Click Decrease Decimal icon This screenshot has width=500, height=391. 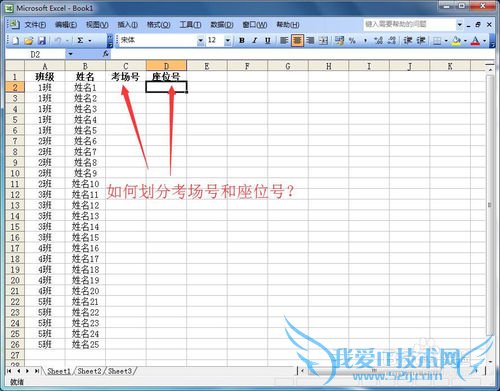392,41
